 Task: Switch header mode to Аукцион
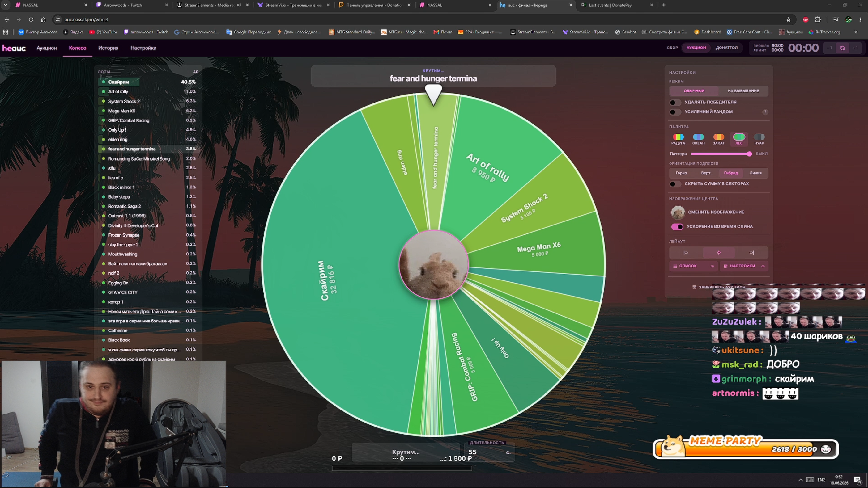(x=696, y=48)
